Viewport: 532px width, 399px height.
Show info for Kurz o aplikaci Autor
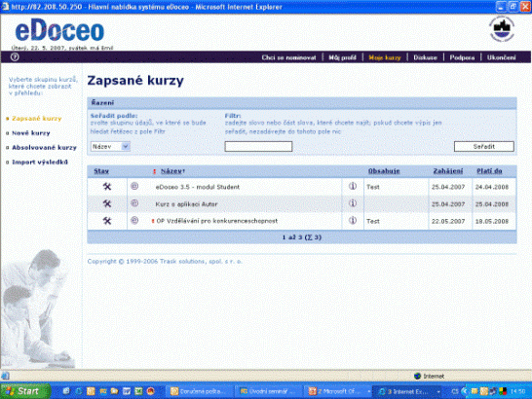coord(353,203)
